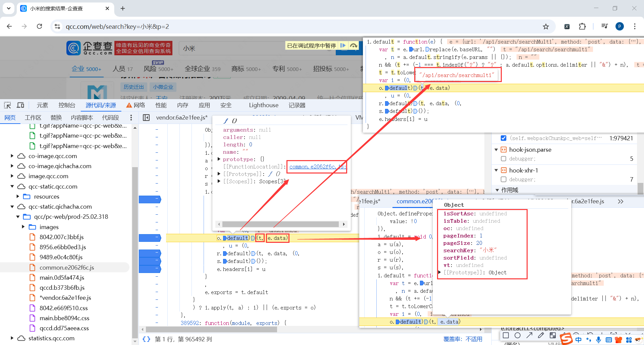Select the ellipse annotation tool

[518, 335]
